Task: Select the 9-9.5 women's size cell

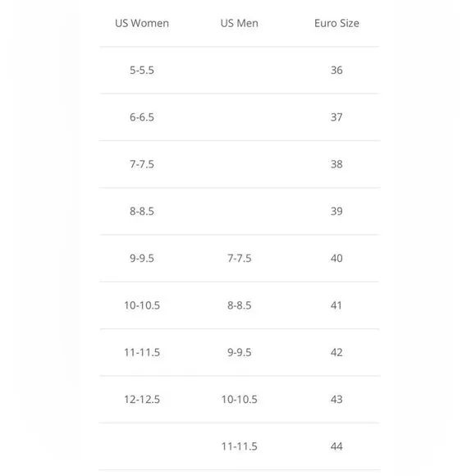Action: (x=142, y=259)
